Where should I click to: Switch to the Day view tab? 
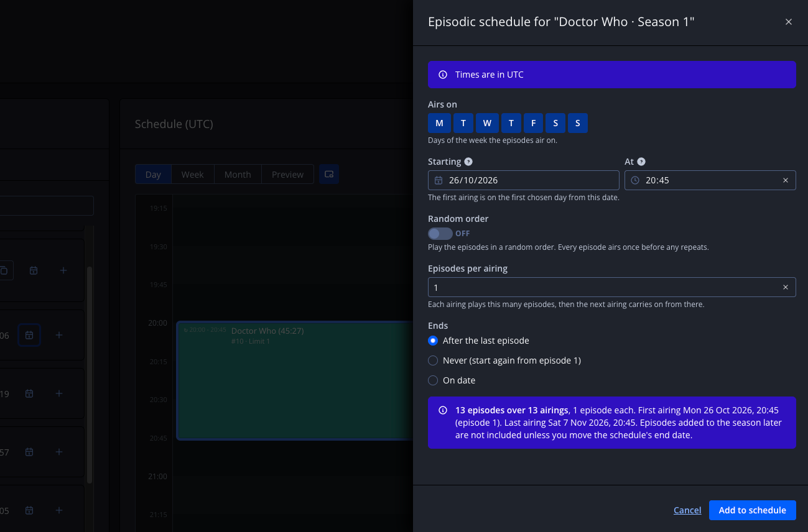point(153,175)
